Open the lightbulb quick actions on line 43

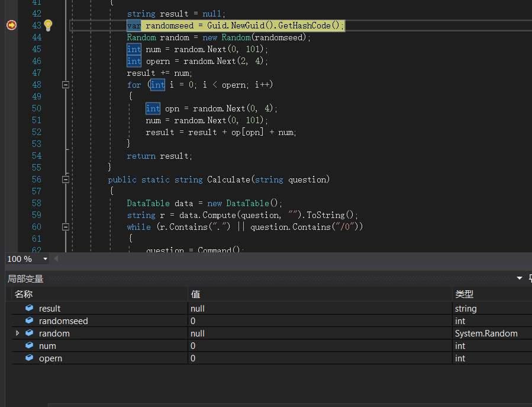48,25
